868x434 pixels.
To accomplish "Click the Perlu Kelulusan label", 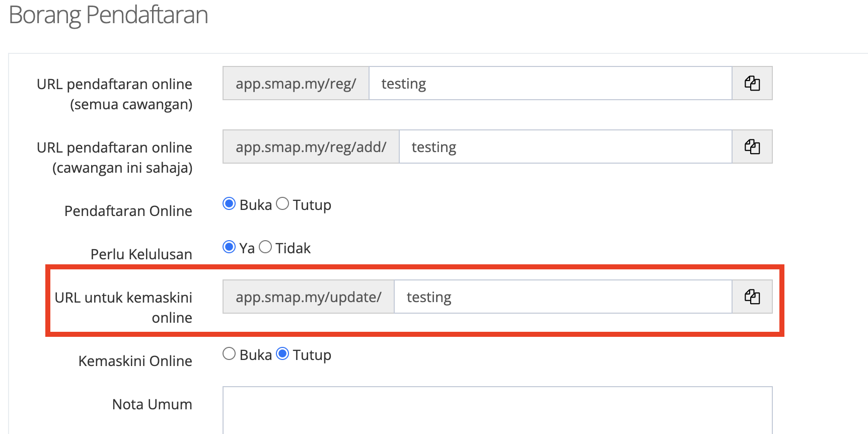I will click(141, 254).
